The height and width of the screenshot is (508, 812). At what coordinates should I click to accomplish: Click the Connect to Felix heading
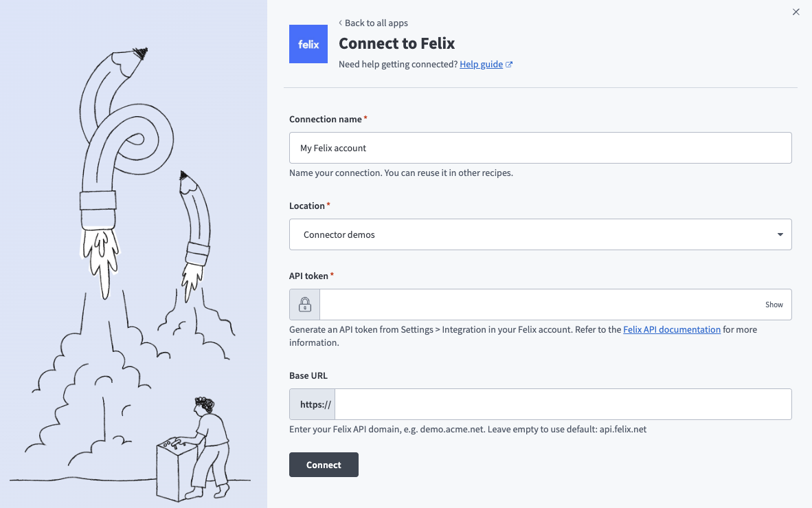(x=396, y=44)
